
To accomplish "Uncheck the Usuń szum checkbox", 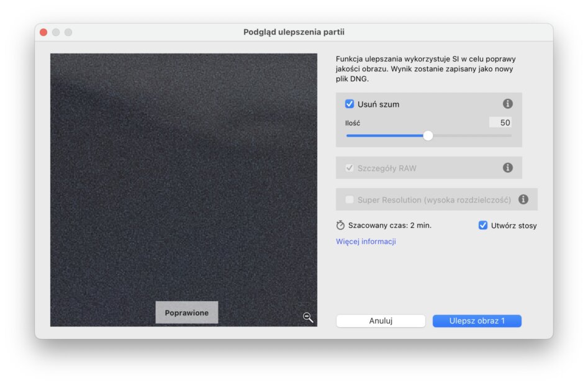I will click(x=350, y=104).
